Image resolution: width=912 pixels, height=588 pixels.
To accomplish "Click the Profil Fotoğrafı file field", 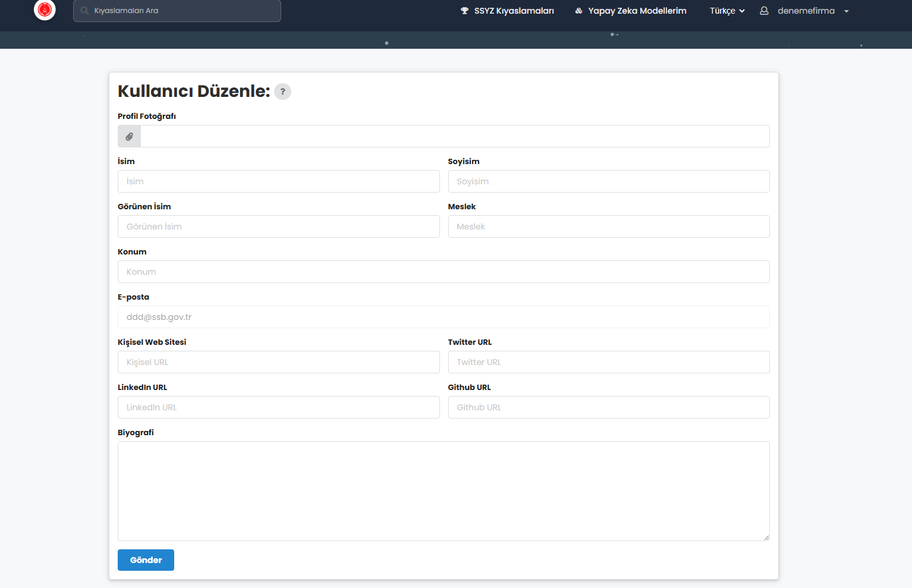I will click(454, 136).
